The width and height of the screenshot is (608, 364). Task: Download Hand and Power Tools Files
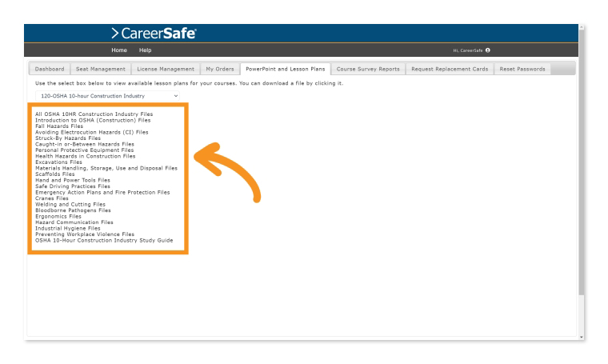[x=73, y=180]
